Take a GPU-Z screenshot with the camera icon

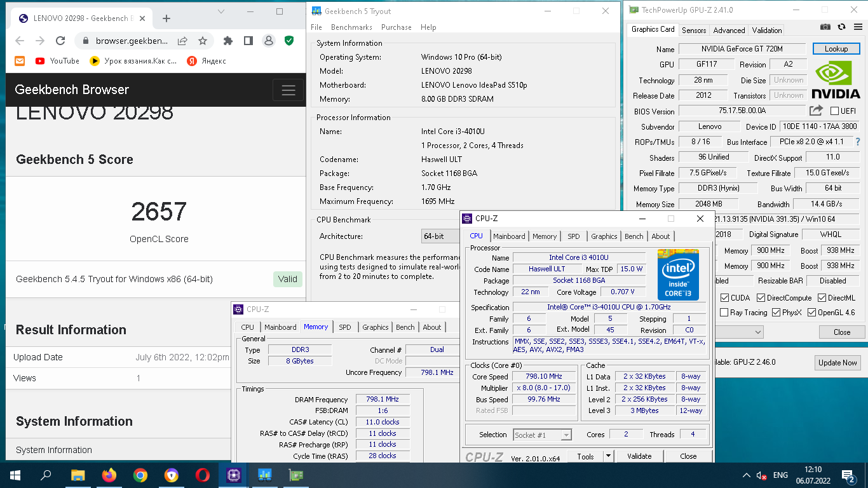825,27
